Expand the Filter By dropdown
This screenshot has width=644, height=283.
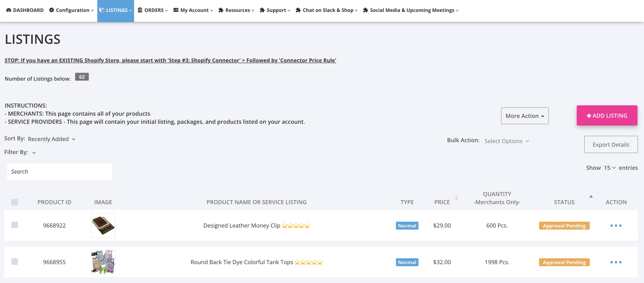click(34, 153)
